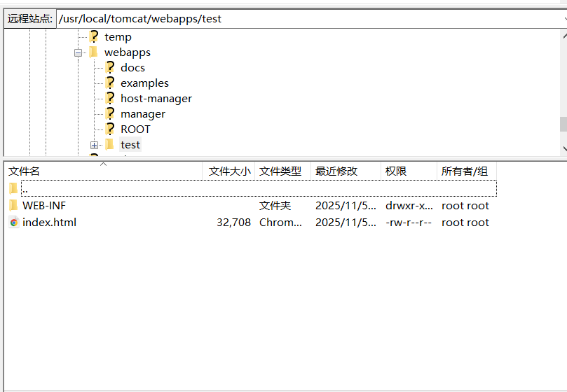This screenshot has width=567, height=392.
Task: Click the ROOT question mark icon
Action: pyautogui.click(x=110, y=129)
